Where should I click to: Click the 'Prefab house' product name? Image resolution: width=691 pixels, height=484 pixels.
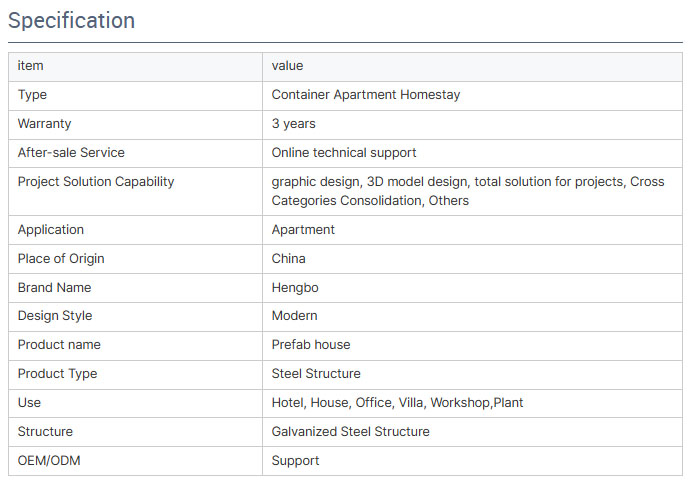(311, 345)
